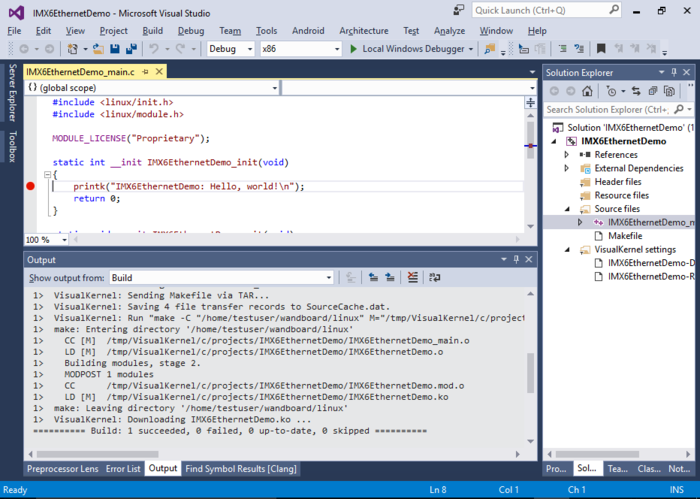Toggle the red breakpoint on the printk line
Viewport: 700px width, 499px height.
[x=30, y=186]
